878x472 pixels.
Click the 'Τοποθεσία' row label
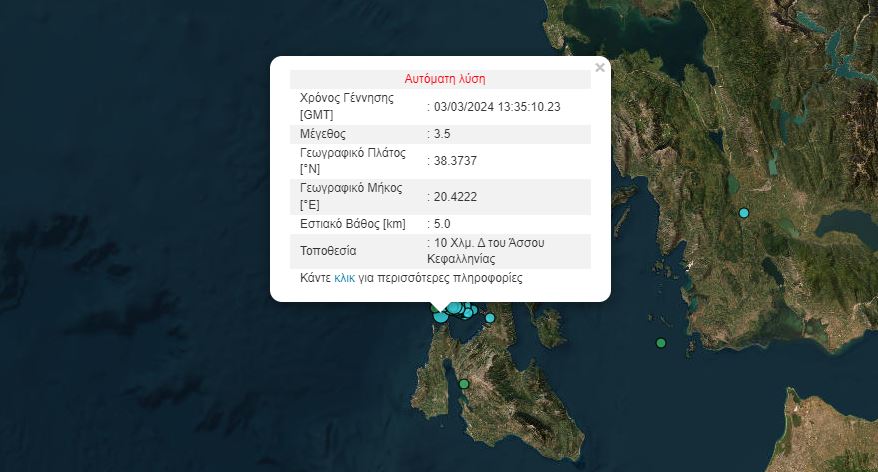point(328,251)
